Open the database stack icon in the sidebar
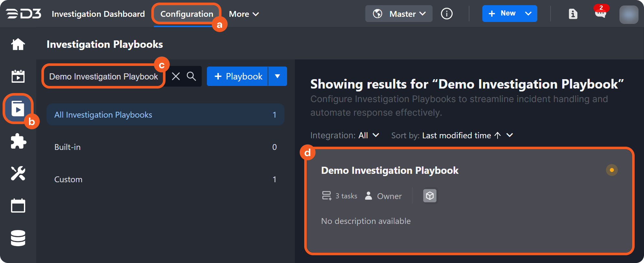 (18, 238)
